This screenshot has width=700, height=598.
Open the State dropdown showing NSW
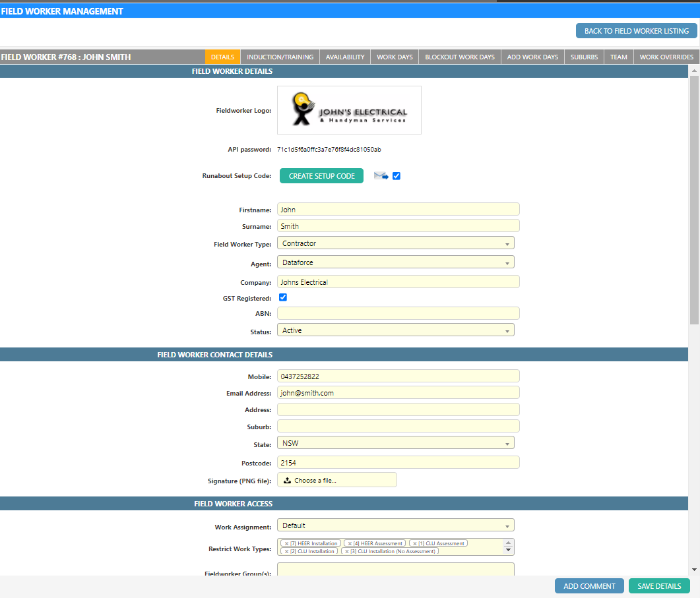click(395, 443)
